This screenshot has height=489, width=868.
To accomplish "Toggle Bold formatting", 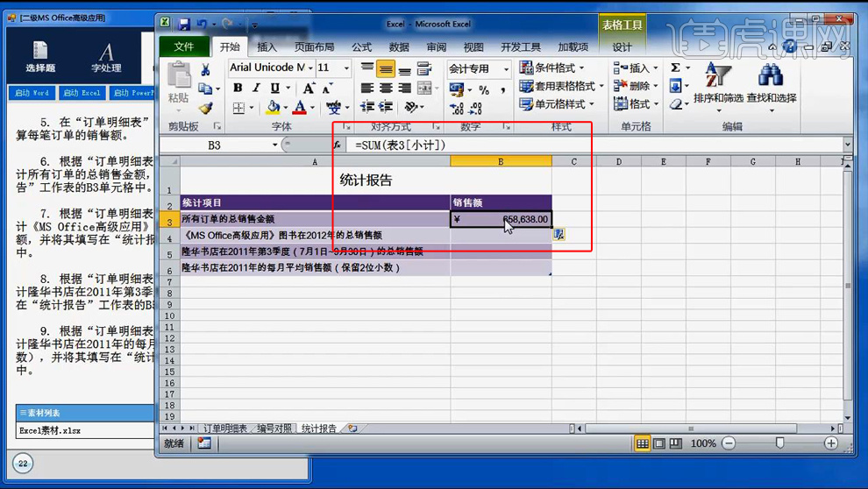I will (x=238, y=88).
